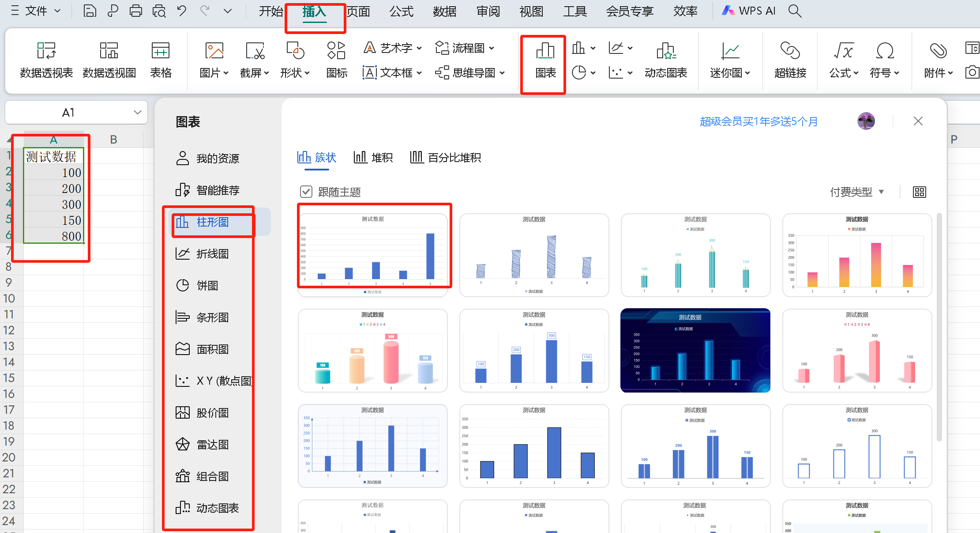The height and width of the screenshot is (533, 980).
Task: Select 雷达图 chart type
Action: [202, 444]
